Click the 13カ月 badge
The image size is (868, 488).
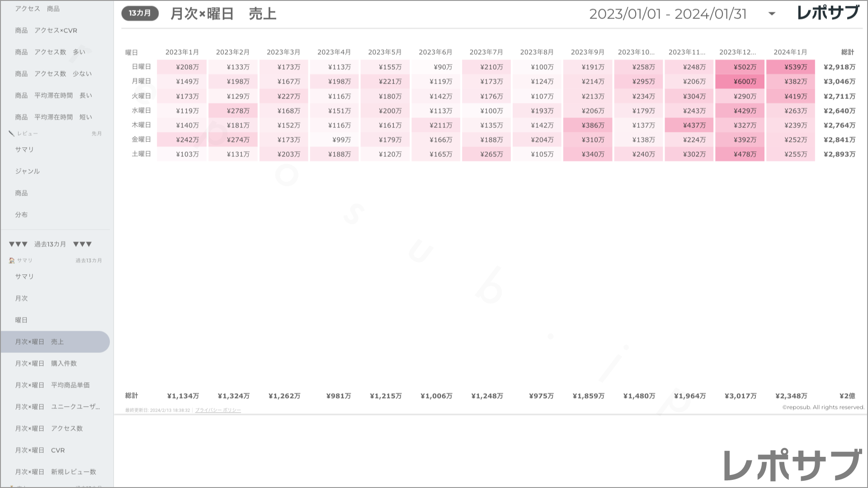click(x=140, y=13)
